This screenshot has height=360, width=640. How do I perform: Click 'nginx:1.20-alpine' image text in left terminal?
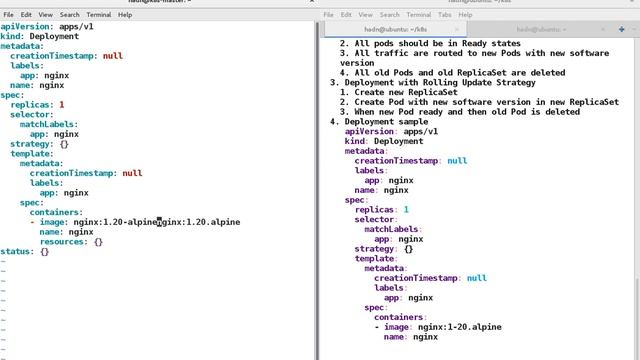pyautogui.click(x=115, y=222)
